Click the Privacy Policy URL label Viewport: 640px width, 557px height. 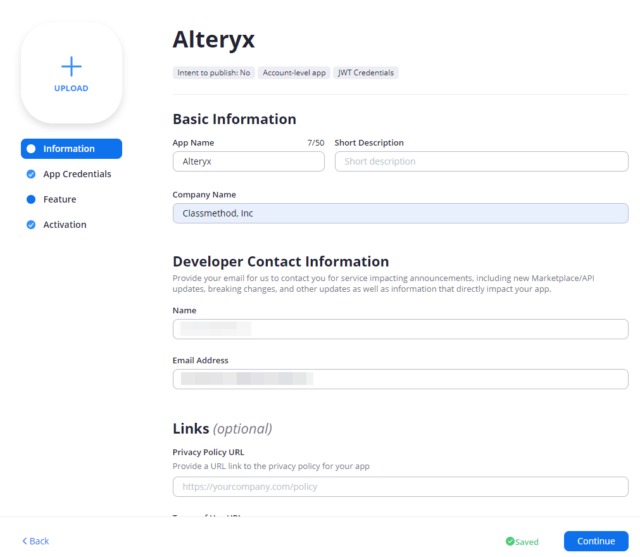(208, 452)
